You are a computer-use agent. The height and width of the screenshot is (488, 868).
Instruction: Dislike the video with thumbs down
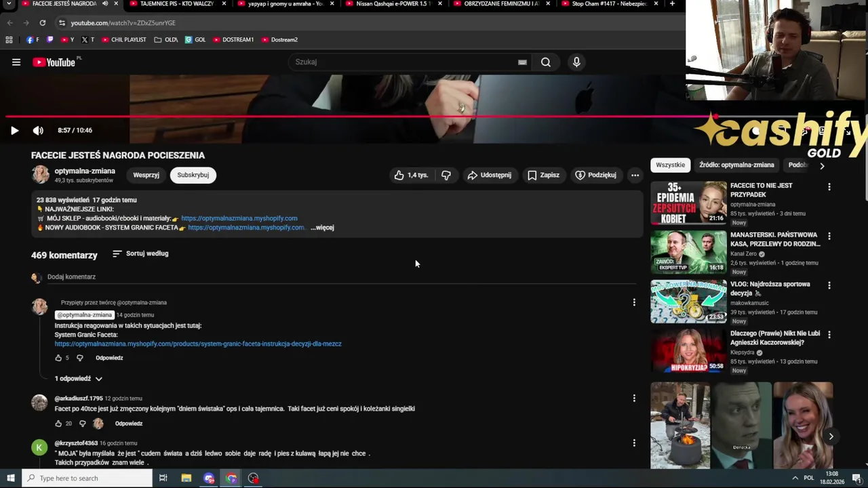[446, 175]
